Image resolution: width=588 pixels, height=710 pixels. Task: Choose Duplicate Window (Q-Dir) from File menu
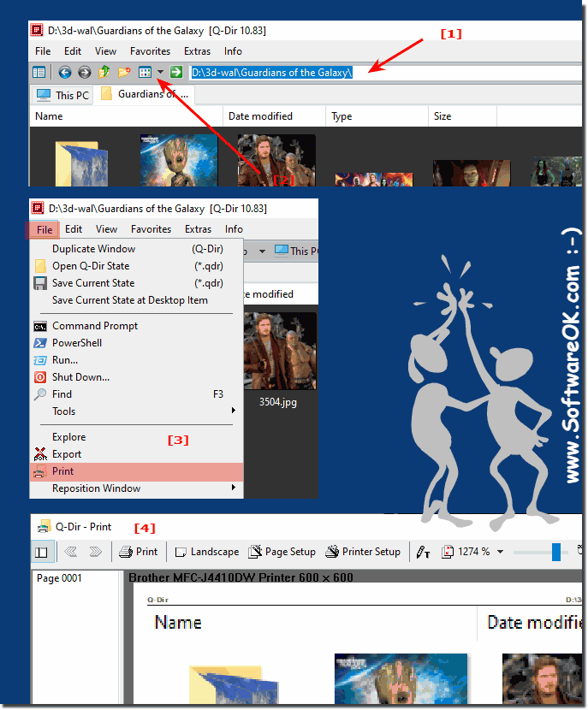click(136, 249)
